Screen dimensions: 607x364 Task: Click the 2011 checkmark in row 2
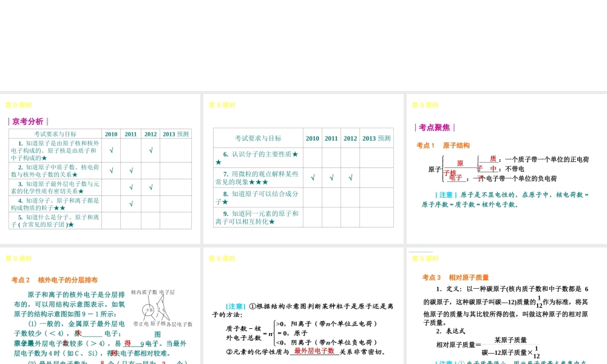tap(131, 170)
